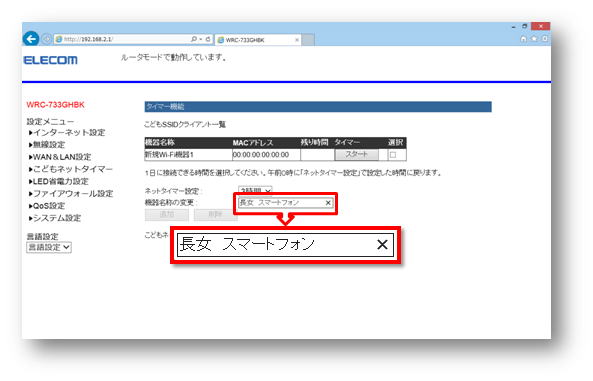Click the 機器名称の変更 text field
Viewport: 593px width, 381px height.
[286, 203]
